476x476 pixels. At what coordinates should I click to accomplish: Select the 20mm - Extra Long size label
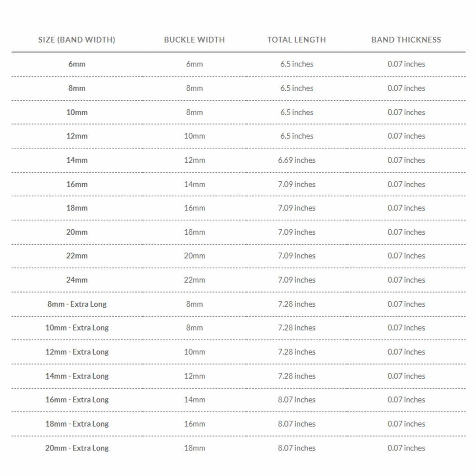(x=77, y=448)
